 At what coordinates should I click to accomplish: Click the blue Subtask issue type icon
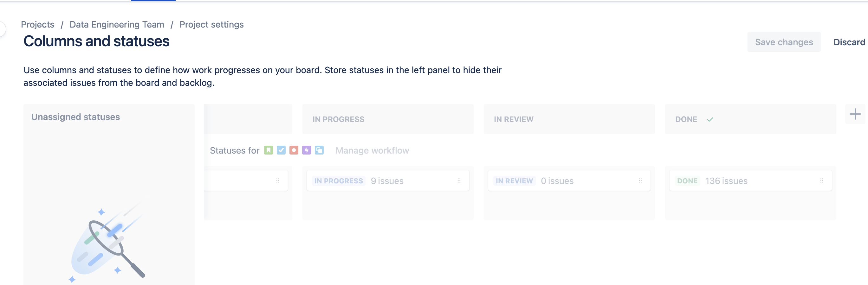[x=319, y=150]
